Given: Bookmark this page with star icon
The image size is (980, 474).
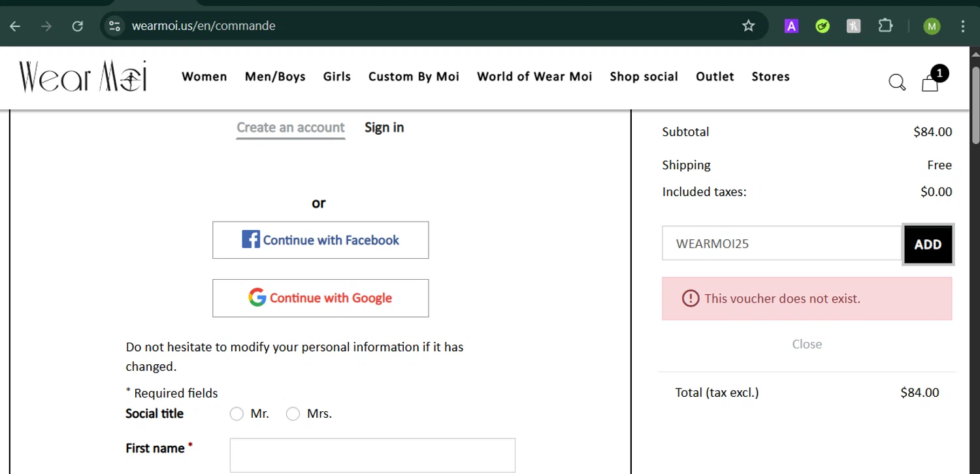Looking at the screenshot, I should point(748,26).
